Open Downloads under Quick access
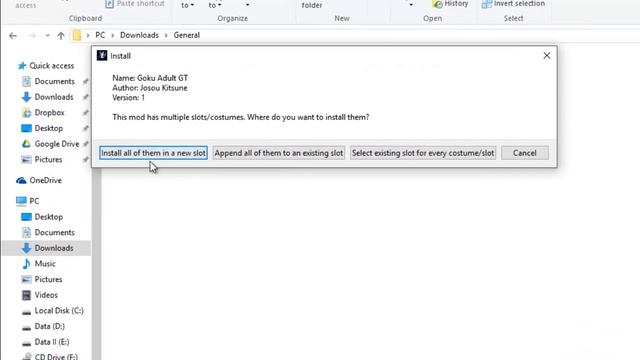The width and height of the screenshot is (640, 360). (54, 97)
